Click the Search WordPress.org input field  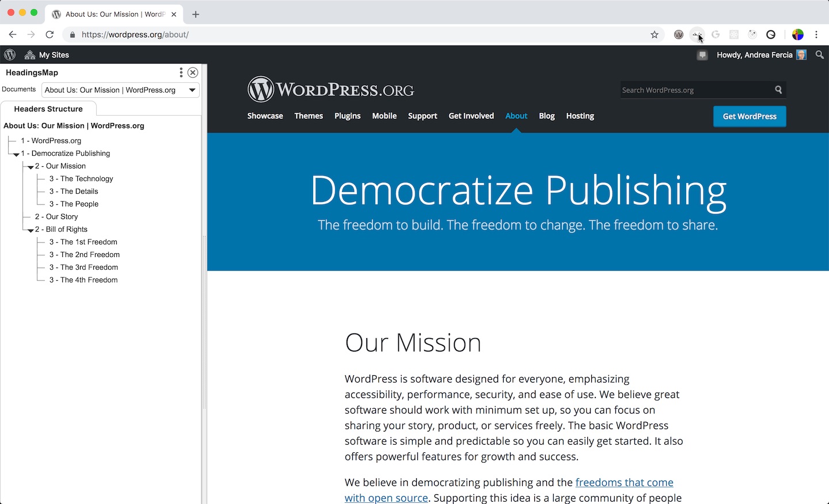(695, 90)
